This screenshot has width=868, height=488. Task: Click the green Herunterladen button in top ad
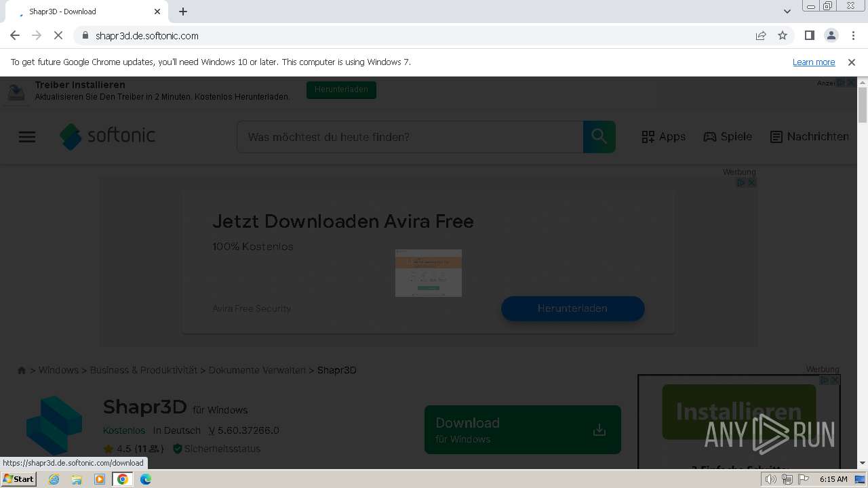pos(341,89)
